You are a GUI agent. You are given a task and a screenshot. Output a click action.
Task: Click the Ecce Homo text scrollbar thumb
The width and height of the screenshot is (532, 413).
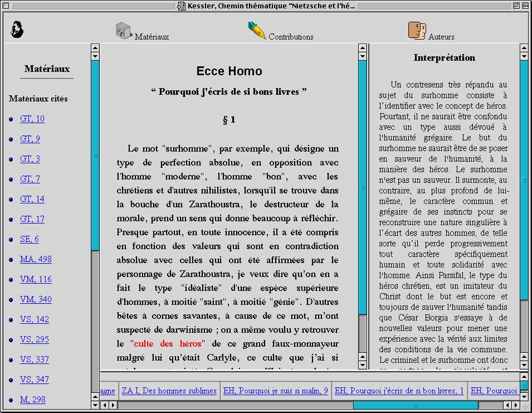(362, 187)
